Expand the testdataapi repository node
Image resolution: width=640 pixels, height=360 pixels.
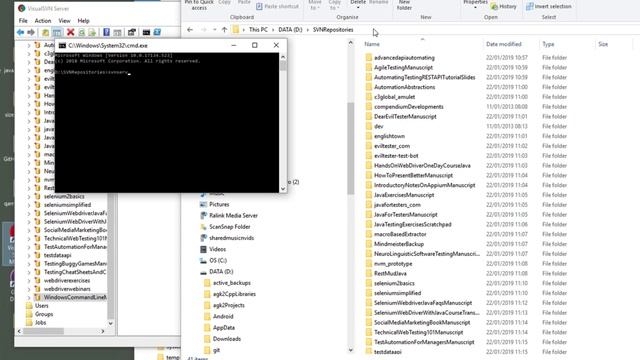tap(29, 256)
